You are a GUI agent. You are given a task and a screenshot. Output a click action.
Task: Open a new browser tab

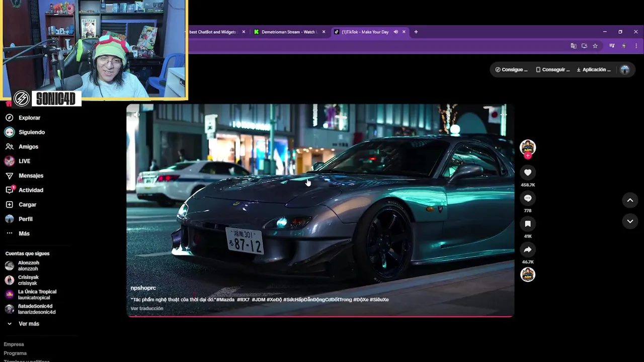[416, 32]
